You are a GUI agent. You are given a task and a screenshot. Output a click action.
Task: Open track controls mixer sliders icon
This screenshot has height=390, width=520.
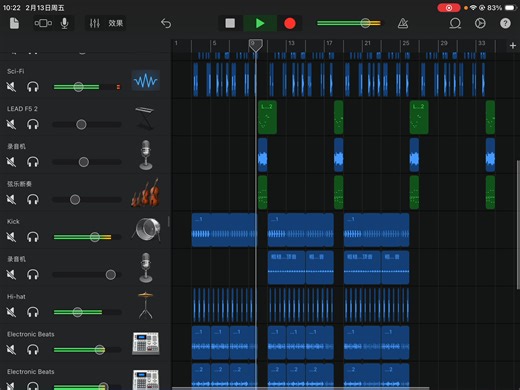click(x=95, y=23)
